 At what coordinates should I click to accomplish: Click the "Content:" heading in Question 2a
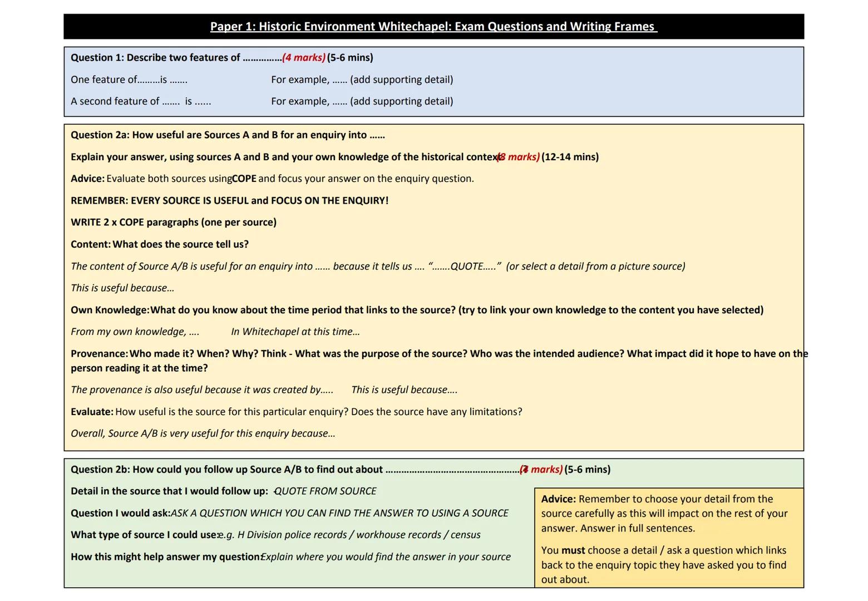tap(91, 244)
